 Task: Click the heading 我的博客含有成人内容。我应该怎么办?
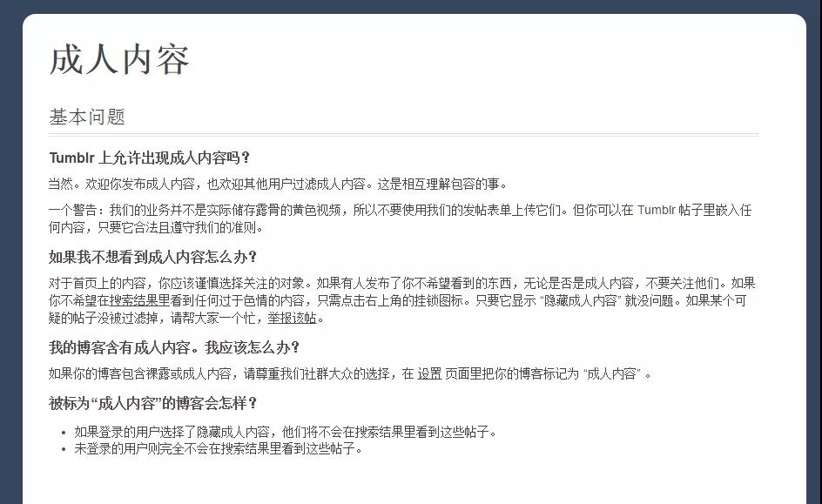pyautogui.click(x=174, y=348)
